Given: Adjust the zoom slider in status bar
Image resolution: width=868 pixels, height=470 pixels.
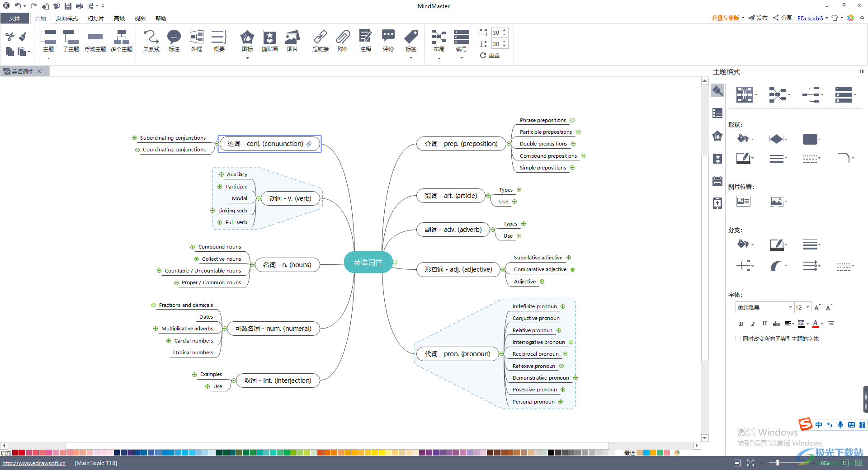Looking at the screenshot, I should click(x=778, y=463).
